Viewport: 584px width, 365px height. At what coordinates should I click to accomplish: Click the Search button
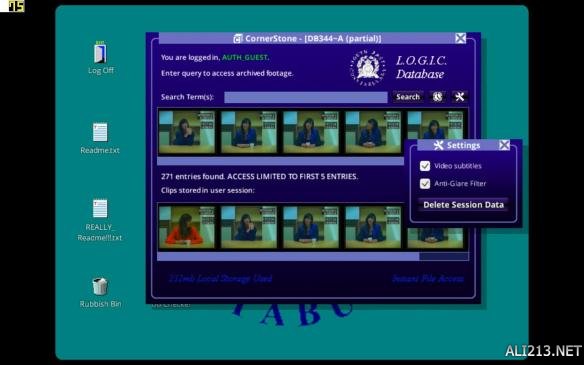pos(408,97)
